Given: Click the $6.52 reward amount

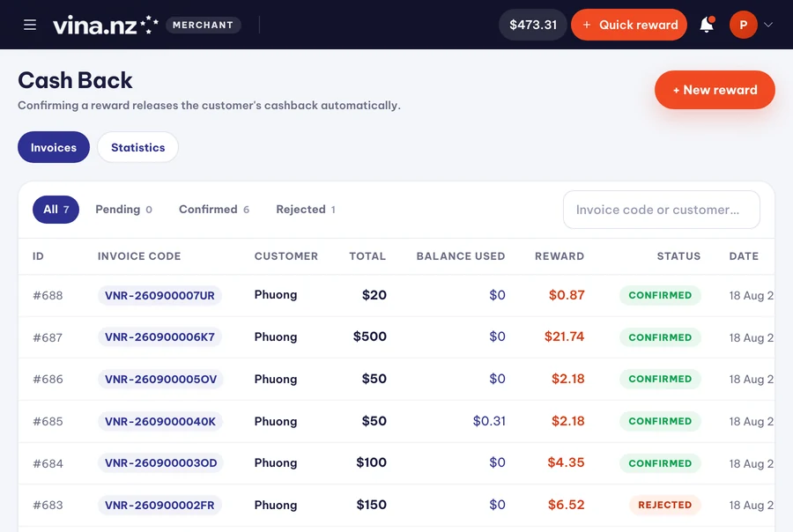Looking at the screenshot, I should (x=566, y=504).
